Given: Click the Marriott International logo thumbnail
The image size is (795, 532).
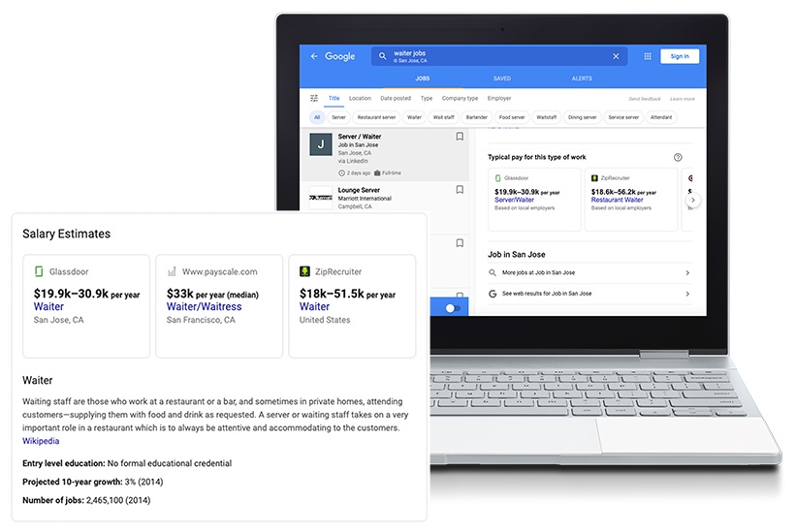Looking at the screenshot, I should pos(321,197).
